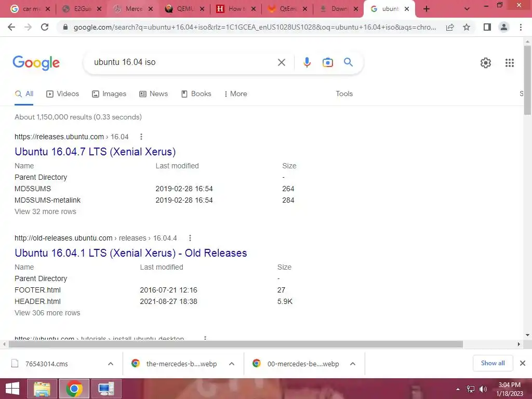The width and height of the screenshot is (532, 399).
Task: Open the volume control in tray
Action: coord(483,389)
